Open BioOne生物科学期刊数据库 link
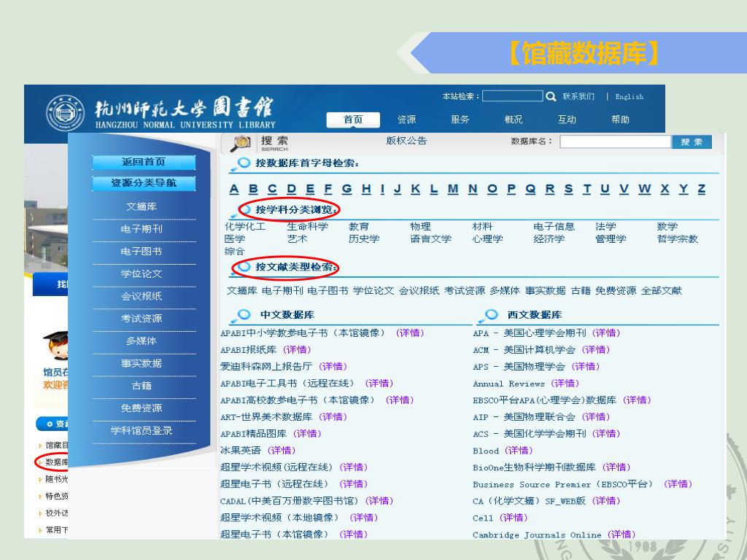Screen dimensions: 747x560 coord(534,467)
